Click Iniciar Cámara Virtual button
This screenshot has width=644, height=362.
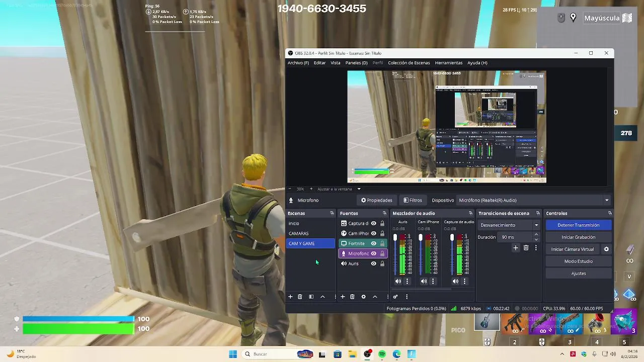point(573,249)
